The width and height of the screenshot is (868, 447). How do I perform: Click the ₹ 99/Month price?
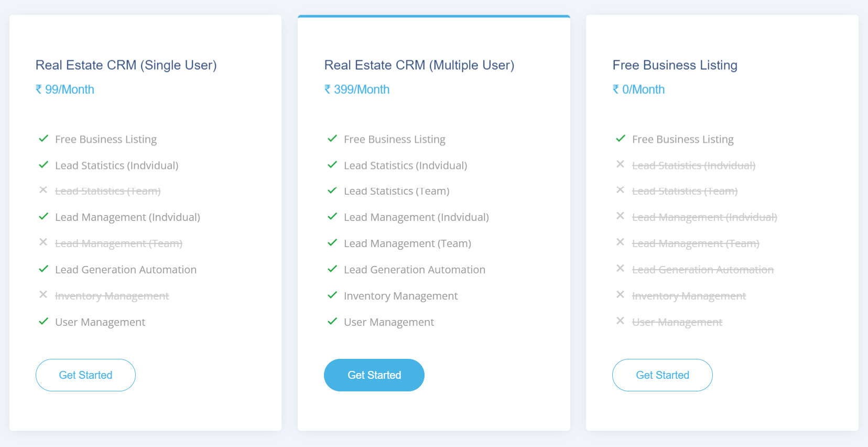pyautogui.click(x=65, y=89)
